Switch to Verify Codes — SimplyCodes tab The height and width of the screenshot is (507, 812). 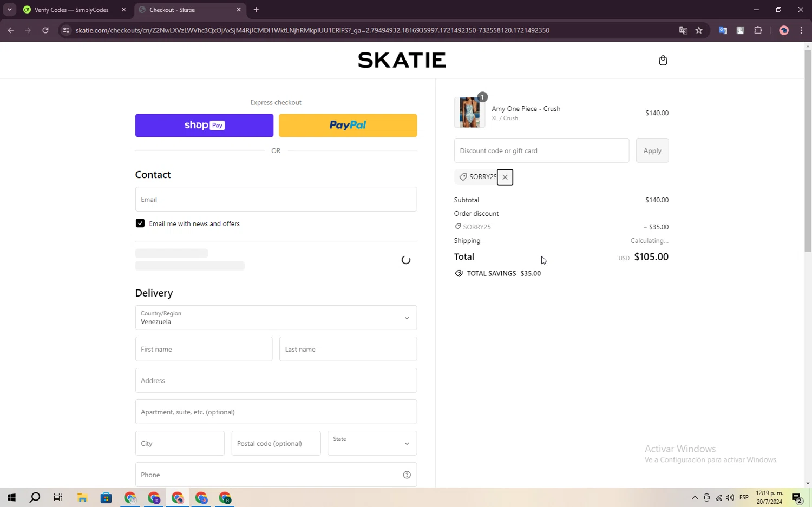click(71, 10)
